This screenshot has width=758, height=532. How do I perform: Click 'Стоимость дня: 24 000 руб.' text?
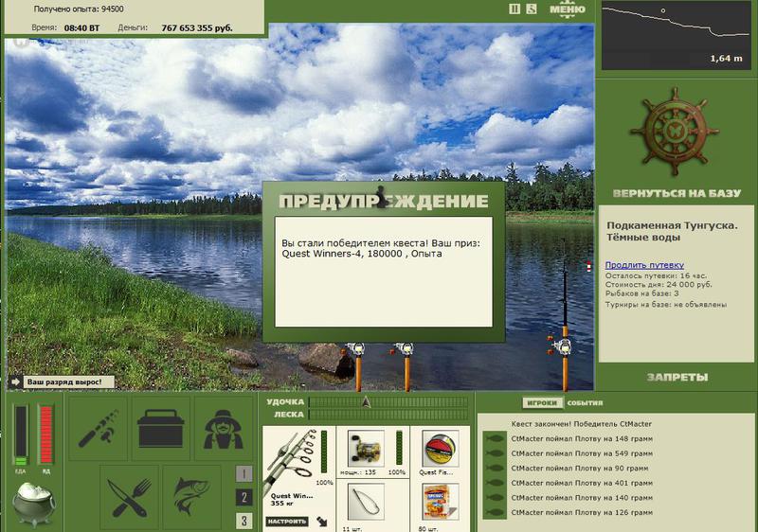[659, 284]
